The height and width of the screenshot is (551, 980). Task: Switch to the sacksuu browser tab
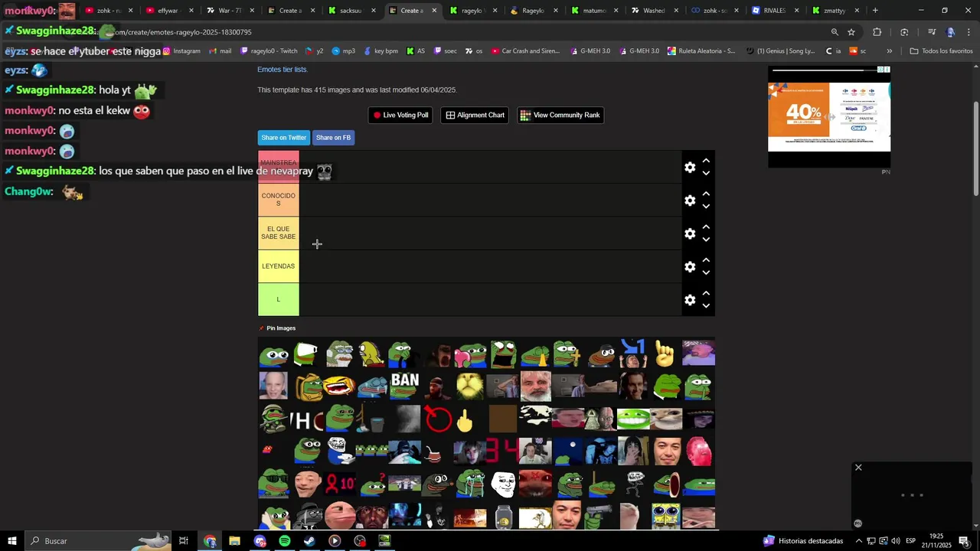[x=351, y=11]
